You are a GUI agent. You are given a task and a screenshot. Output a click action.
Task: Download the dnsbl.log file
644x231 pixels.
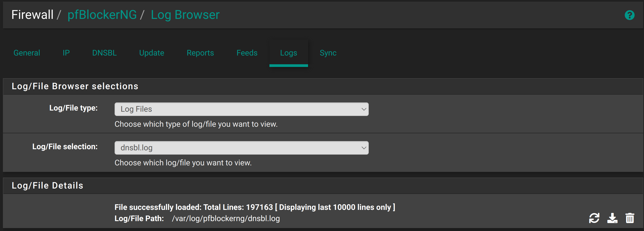(x=612, y=218)
